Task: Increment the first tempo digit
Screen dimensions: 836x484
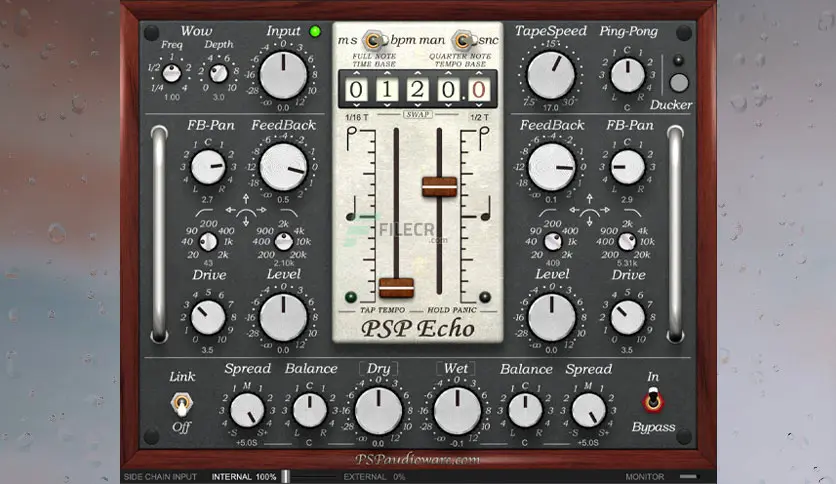Action: click(x=356, y=74)
